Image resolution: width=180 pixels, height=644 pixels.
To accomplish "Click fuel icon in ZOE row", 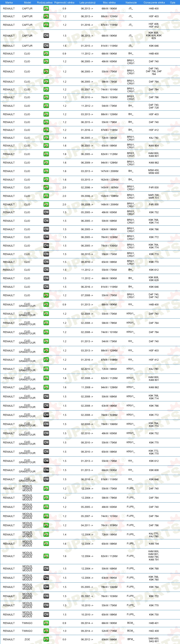I will click(46, 639).
